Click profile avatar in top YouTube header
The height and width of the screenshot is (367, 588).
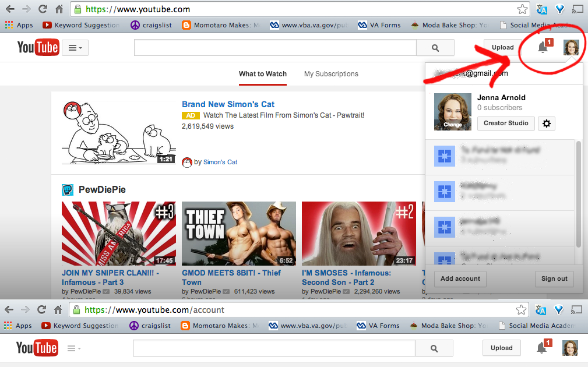(x=571, y=48)
